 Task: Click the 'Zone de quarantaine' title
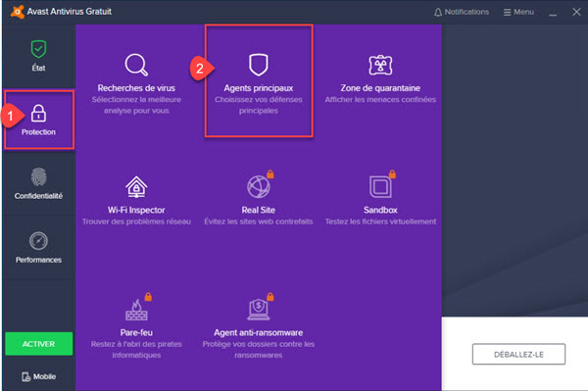point(380,88)
